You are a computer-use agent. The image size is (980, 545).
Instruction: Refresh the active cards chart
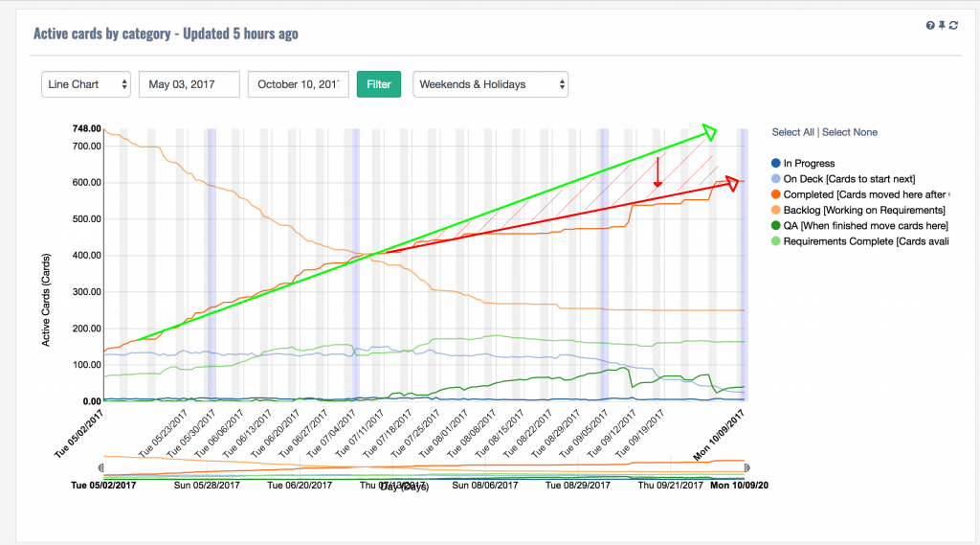pyautogui.click(x=953, y=26)
